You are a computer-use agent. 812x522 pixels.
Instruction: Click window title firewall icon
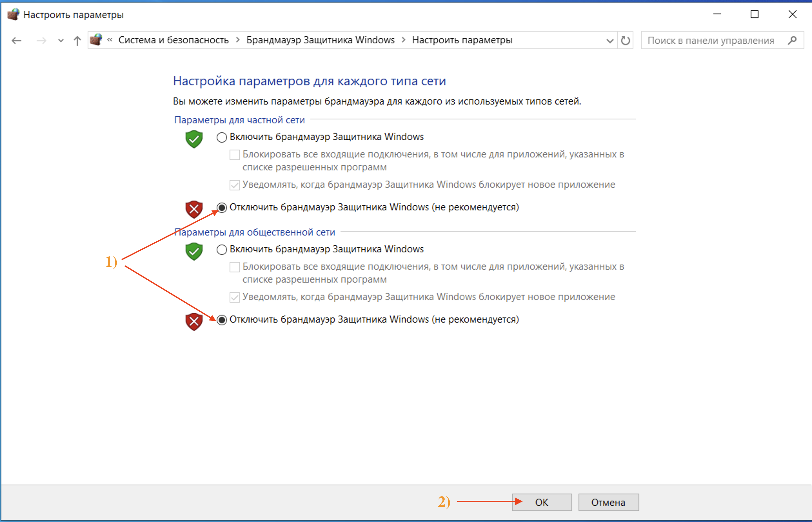(x=14, y=14)
